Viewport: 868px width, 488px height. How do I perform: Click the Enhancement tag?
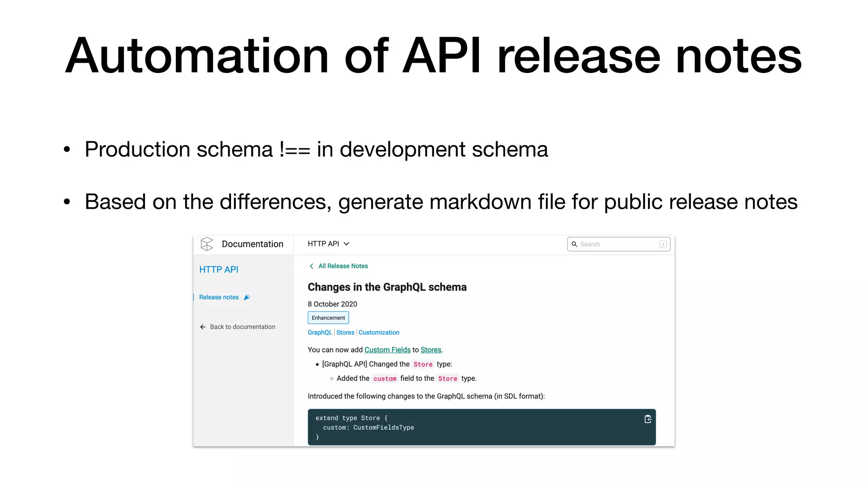[328, 318]
